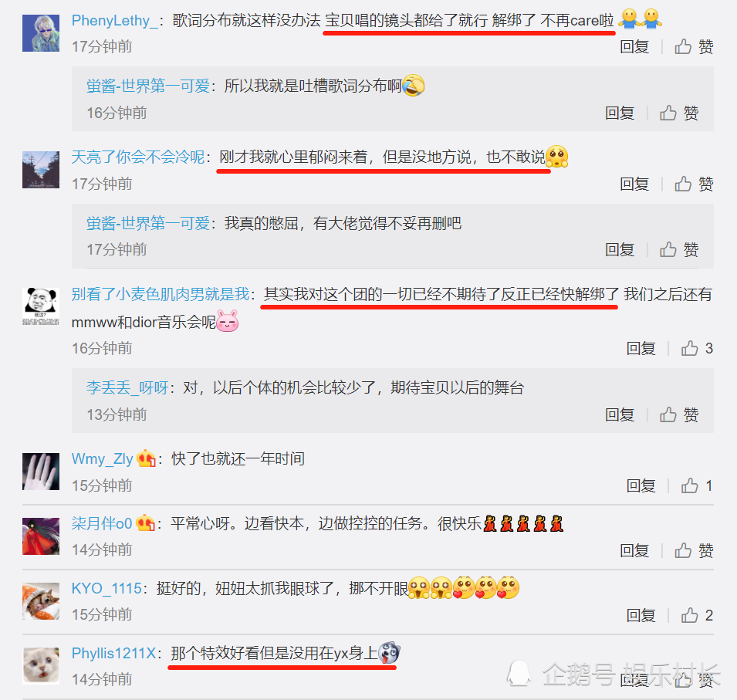The width and height of the screenshot is (737, 700).
Task: Like 萤酱's reply posted 16 minutes ago
Action: tap(678, 113)
